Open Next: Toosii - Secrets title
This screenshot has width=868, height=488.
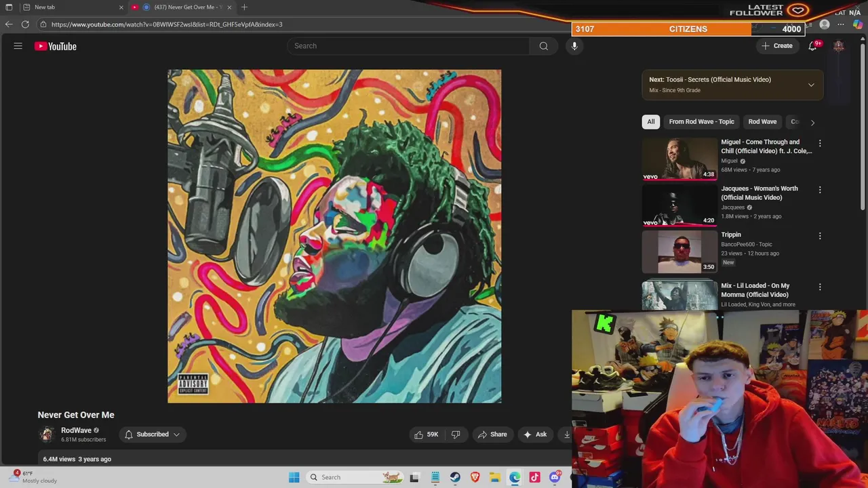click(x=710, y=79)
